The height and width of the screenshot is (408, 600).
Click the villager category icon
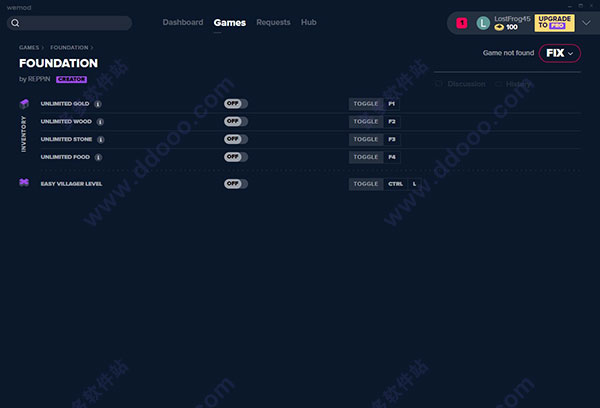point(24,183)
